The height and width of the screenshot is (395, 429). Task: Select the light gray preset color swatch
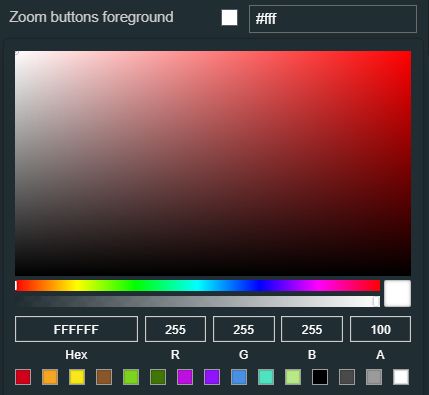[x=374, y=377]
